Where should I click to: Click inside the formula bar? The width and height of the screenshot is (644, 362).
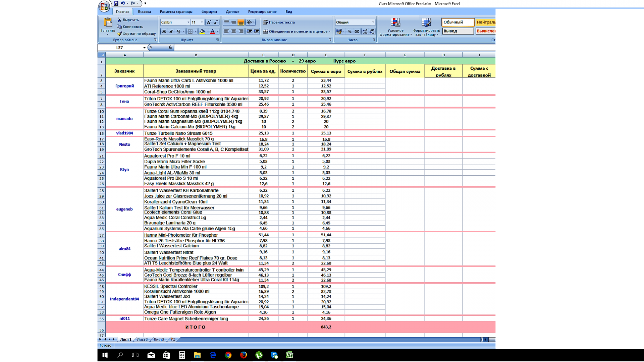(335, 48)
